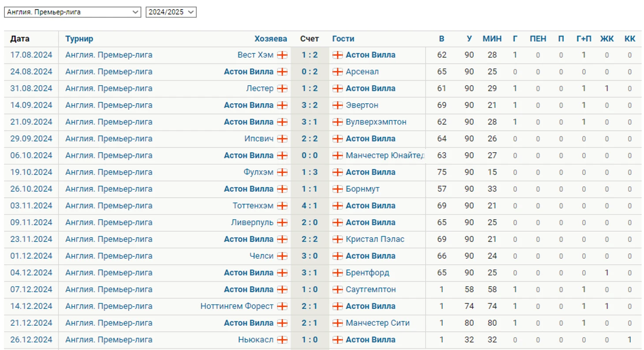
Task: Open Ноттингем Форест team link
Action: coord(237,307)
